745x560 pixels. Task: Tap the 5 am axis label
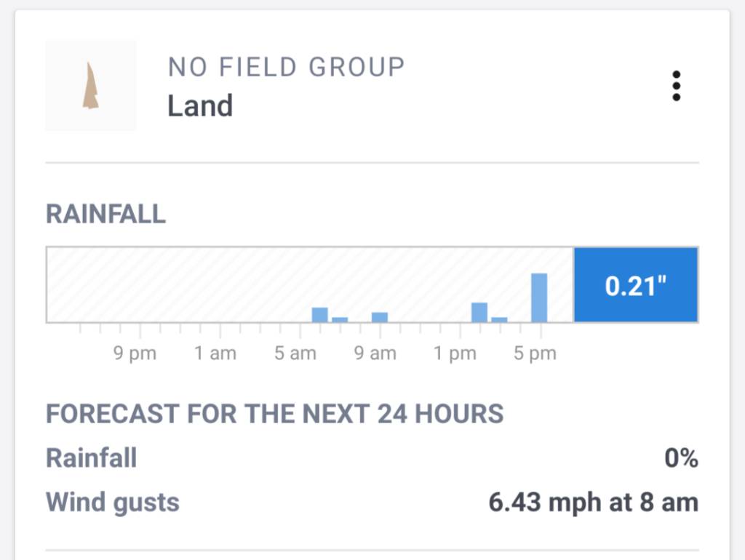pyautogui.click(x=295, y=353)
